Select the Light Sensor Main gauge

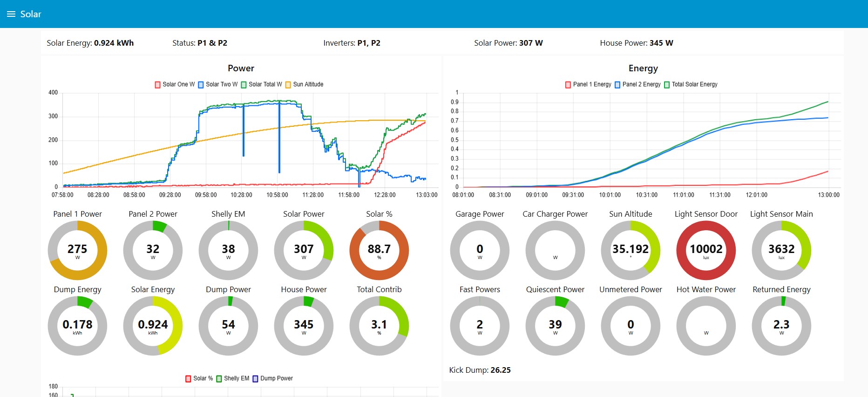(781, 250)
